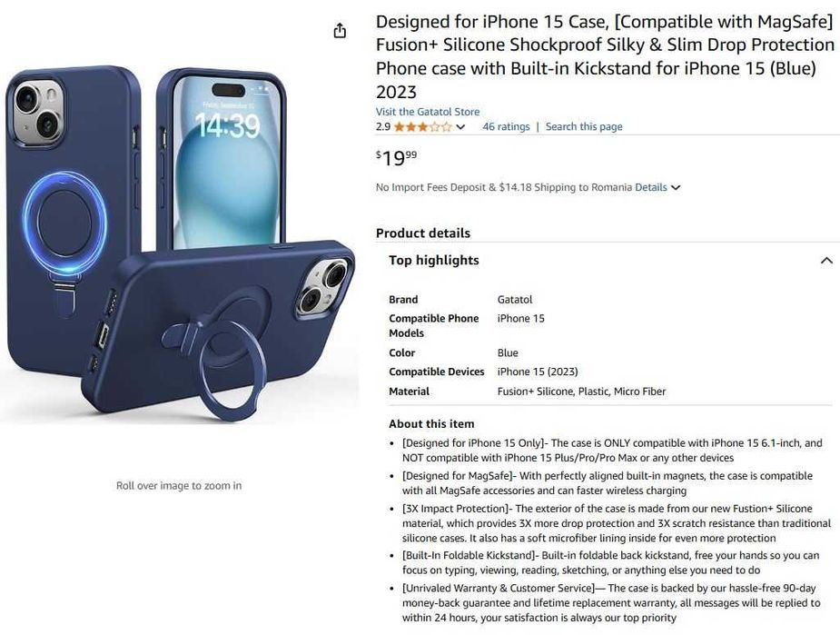Click the kickstand ring on lying case

pos(233,369)
